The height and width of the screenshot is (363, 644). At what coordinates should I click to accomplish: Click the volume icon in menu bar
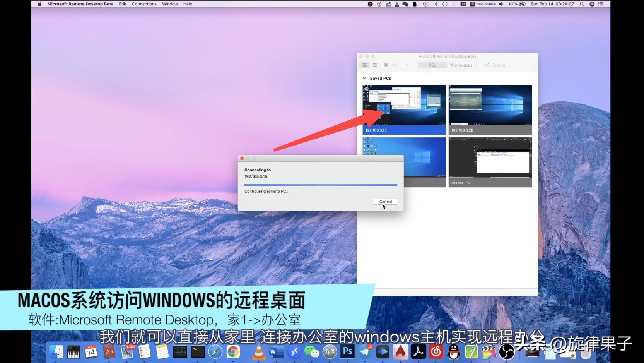[501, 4]
